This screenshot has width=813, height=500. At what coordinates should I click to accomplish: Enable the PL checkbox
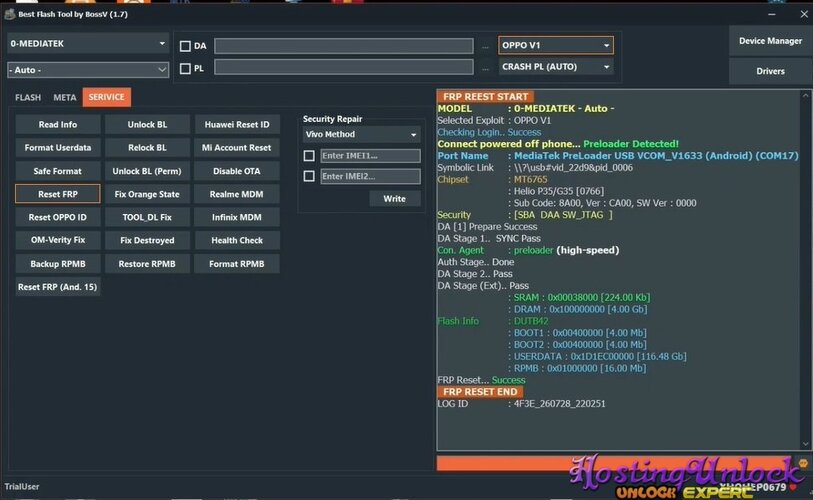coord(185,68)
